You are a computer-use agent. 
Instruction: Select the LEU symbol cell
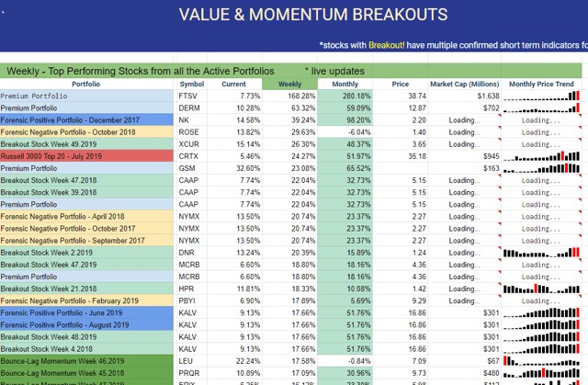[192, 361]
